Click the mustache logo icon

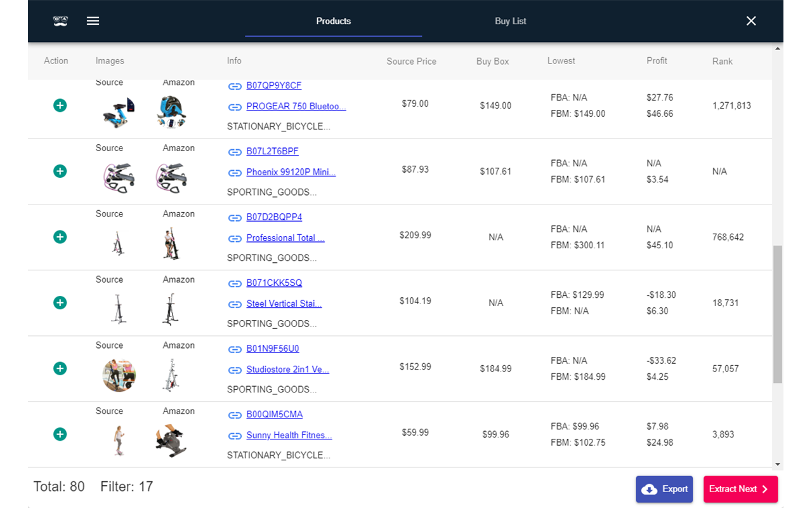click(x=59, y=20)
